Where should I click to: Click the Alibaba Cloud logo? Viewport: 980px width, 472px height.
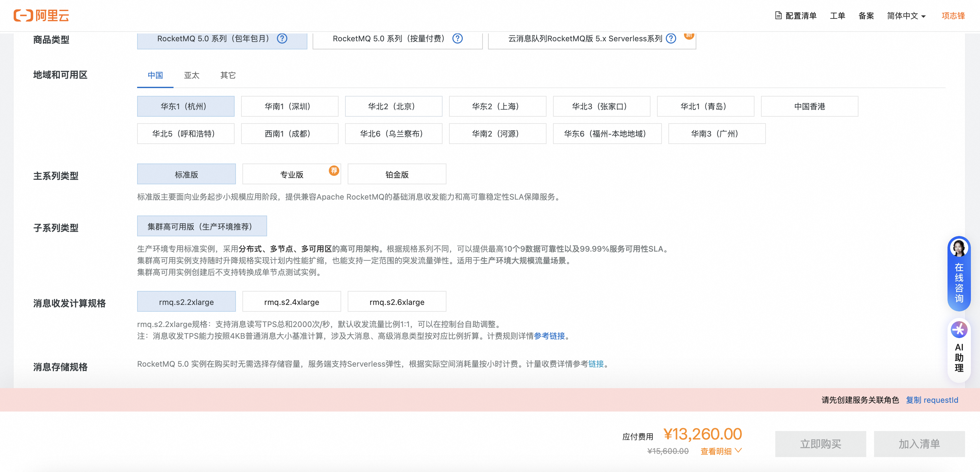click(42, 16)
